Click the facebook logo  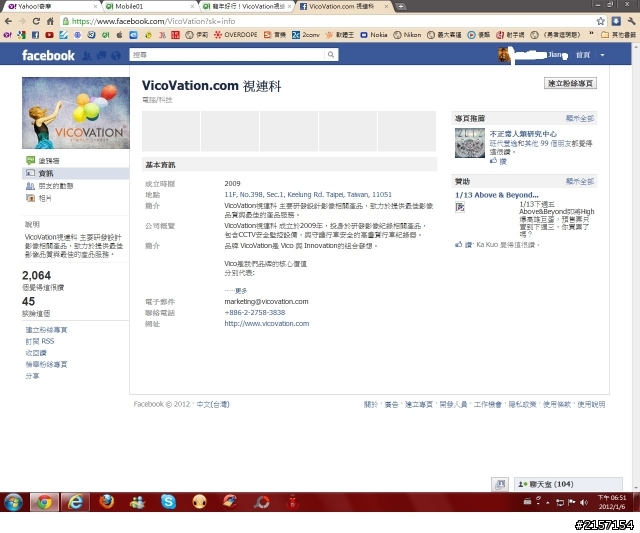pos(48,55)
